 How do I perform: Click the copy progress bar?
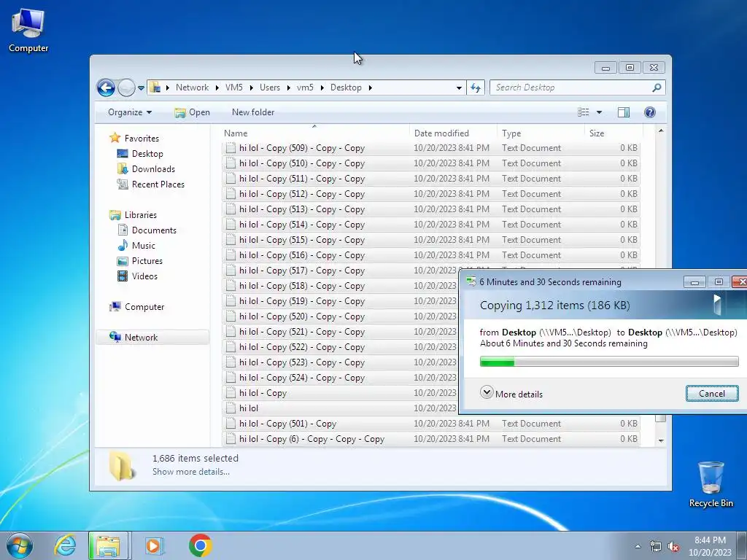(609, 362)
